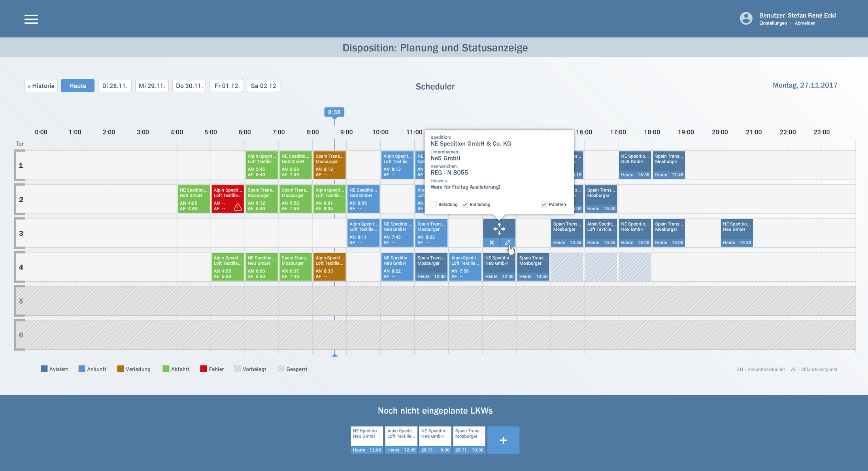Click gate 3 Spain Trans block Heute 18:00

tap(669, 233)
